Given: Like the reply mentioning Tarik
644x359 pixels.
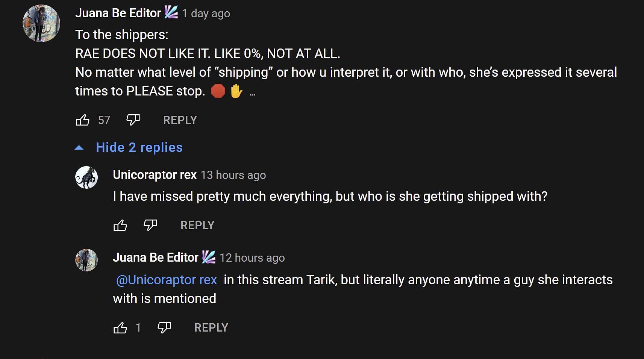Looking at the screenshot, I should [x=120, y=328].
